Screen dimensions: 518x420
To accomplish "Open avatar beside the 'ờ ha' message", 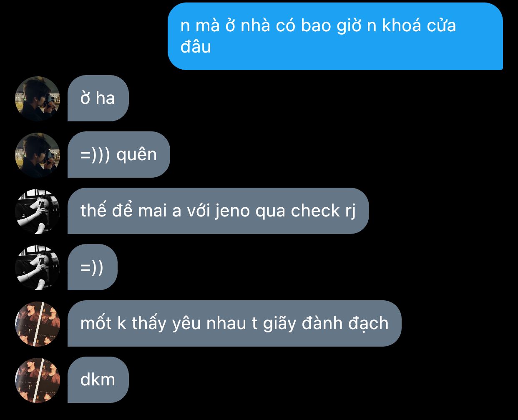I will pyautogui.click(x=38, y=98).
